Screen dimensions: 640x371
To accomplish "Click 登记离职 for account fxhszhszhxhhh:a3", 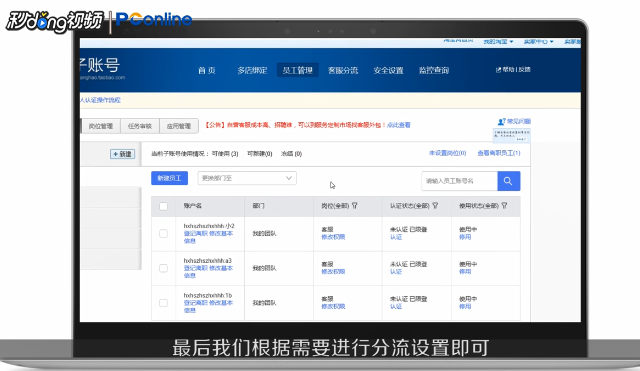I will pyautogui.click(x=196, y=268).
